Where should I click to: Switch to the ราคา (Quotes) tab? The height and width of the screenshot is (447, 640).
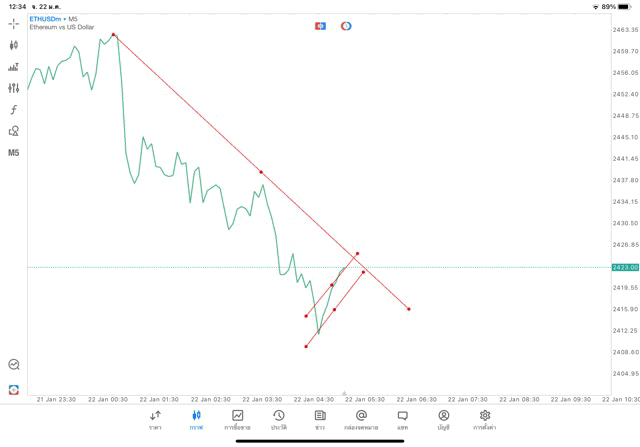[155, 419]
